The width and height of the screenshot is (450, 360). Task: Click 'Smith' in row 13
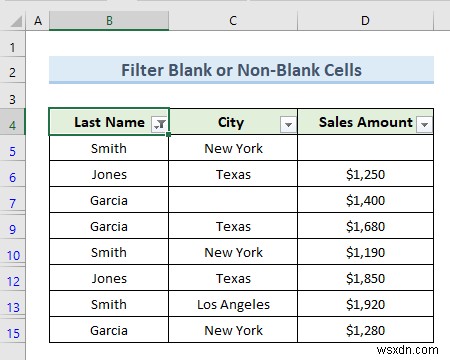click(x=109, y=304)
